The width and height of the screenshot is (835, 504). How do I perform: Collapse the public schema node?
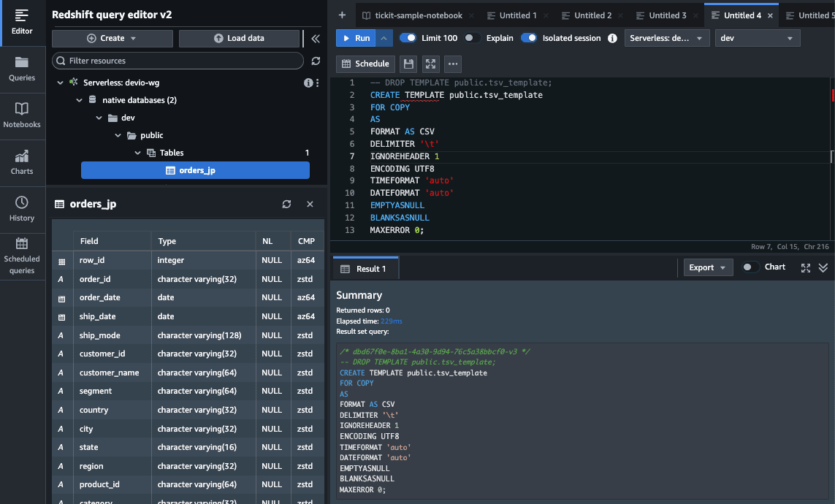point(118,135)
